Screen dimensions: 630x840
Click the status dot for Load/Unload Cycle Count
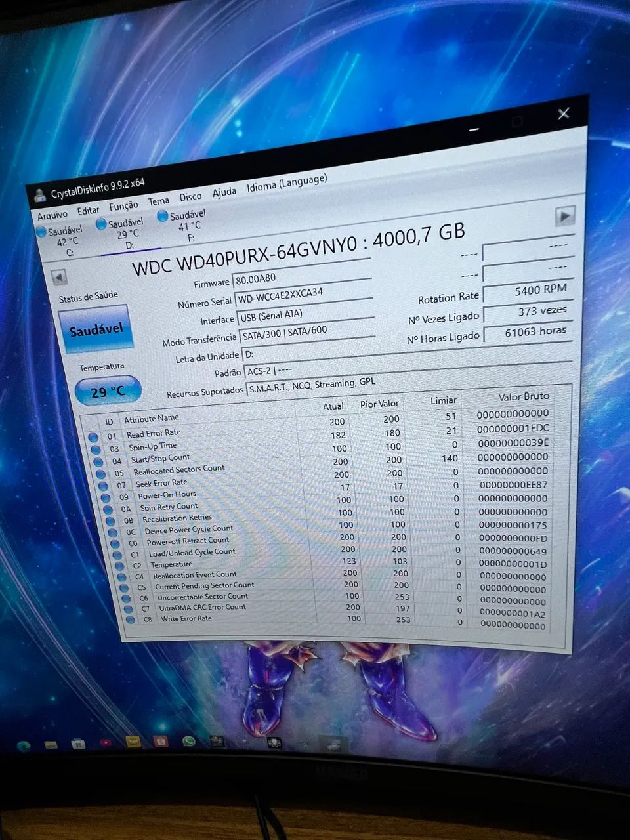pos(118,555)
